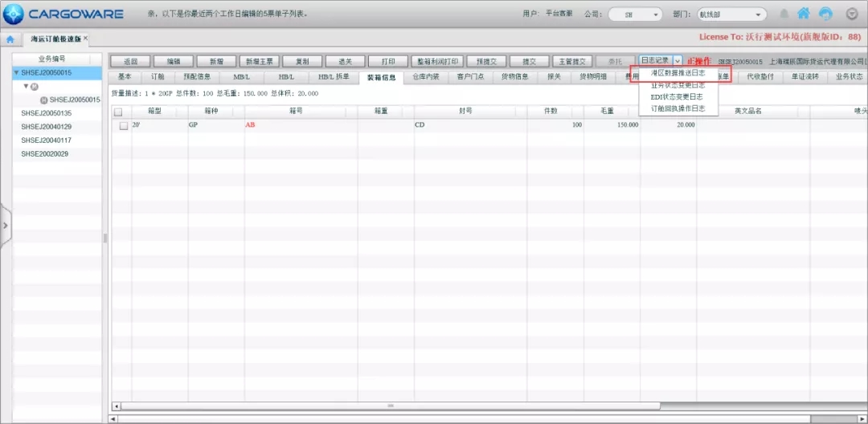Click the 退关 button
Screen dimensions: 868x424
tap(346, 61)
